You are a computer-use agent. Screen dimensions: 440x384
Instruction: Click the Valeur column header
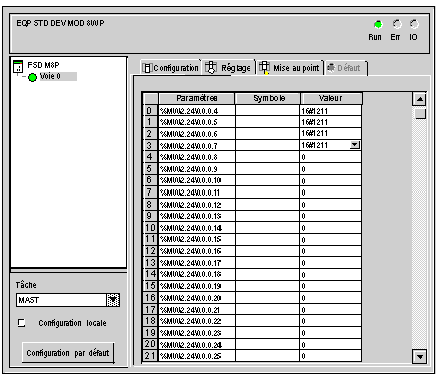click(331, 98)
